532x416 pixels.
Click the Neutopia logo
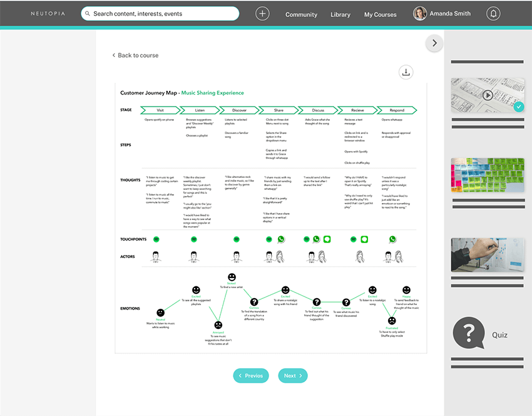pyautogui.click(x=47, y=14)
